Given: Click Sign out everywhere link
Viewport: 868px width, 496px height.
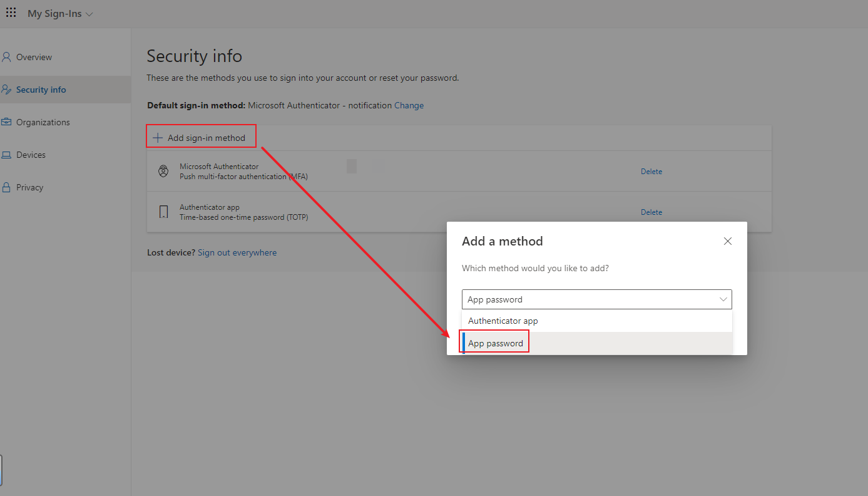Looking at the screenshot, I should (237, 252).
